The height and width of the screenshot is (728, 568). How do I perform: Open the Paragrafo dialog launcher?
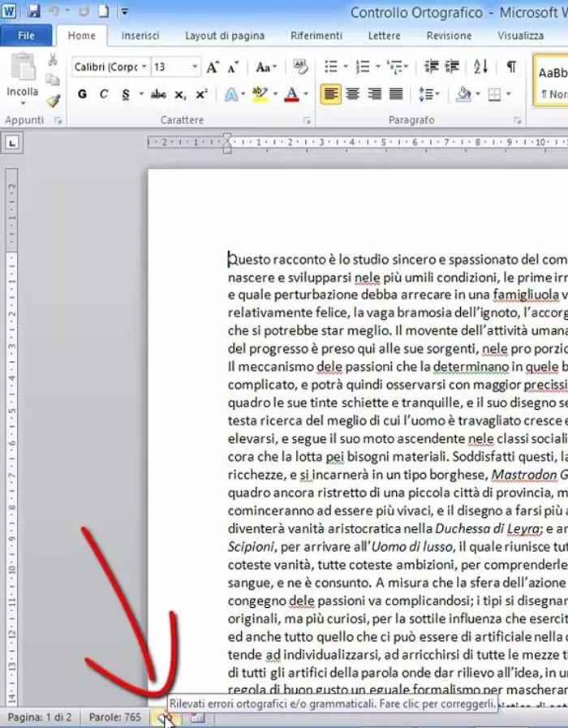click(518, 120)
